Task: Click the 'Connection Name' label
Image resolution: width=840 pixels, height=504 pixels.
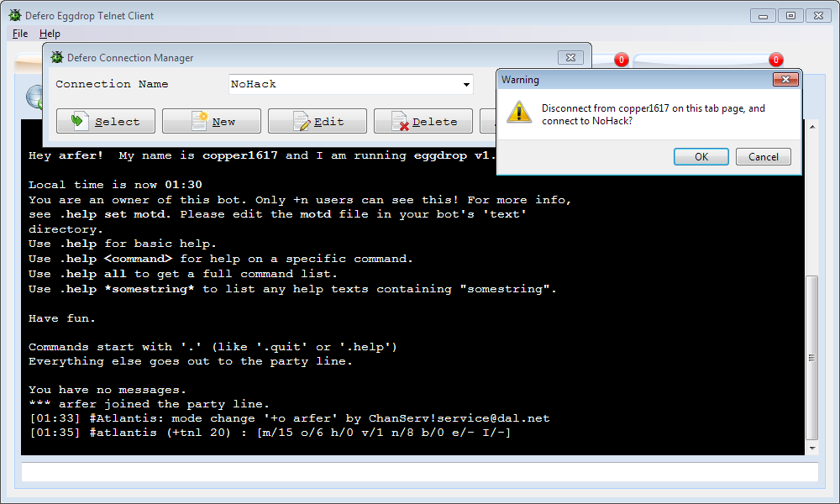Action: click(x=112, y=84)
